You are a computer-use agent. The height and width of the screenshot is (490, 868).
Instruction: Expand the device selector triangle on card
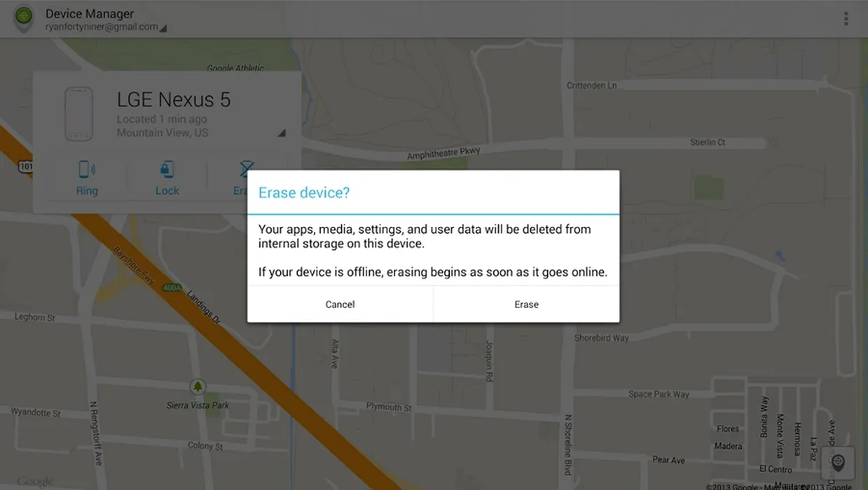(x=282, y=133)
